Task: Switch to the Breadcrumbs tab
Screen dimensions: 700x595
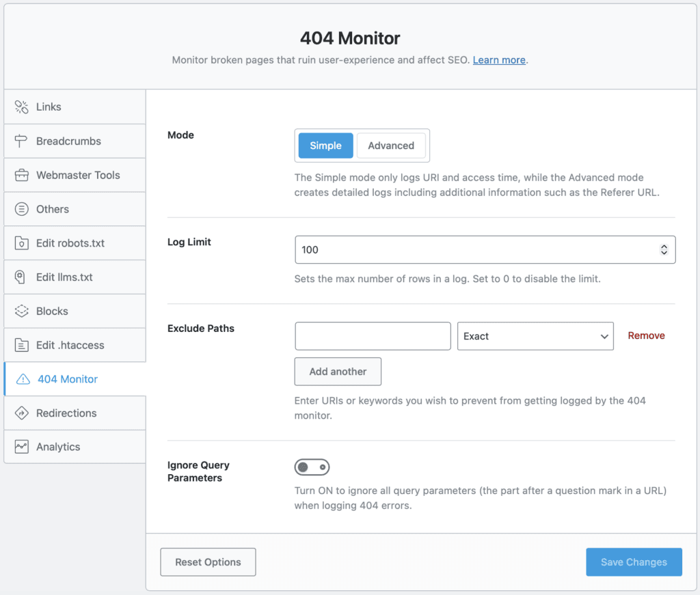Action: tap(75, 141)
